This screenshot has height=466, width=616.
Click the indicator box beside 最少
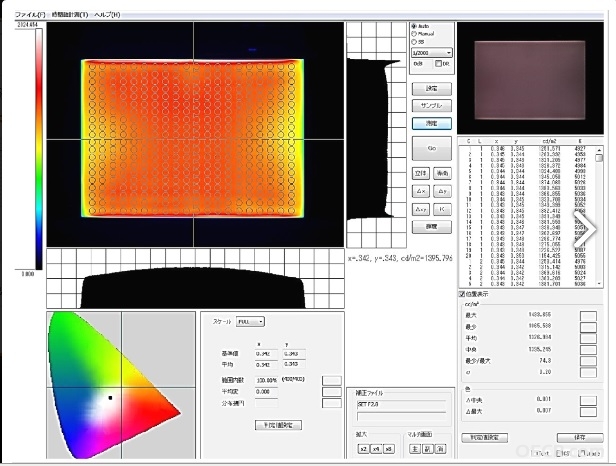(588, 327)
